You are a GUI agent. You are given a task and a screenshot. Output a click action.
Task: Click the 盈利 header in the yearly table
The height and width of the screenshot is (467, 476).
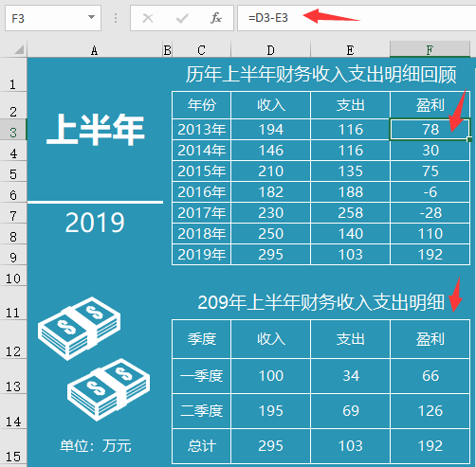(430, 105)
